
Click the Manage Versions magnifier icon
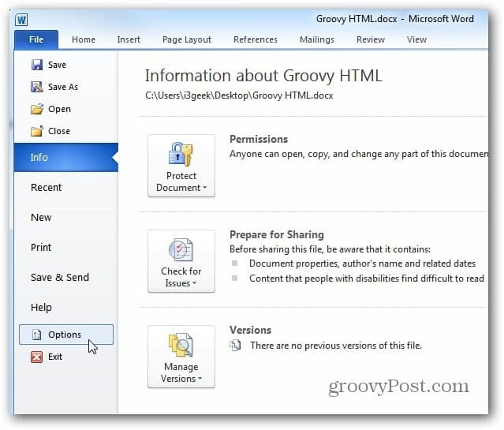tap(181, 345)
